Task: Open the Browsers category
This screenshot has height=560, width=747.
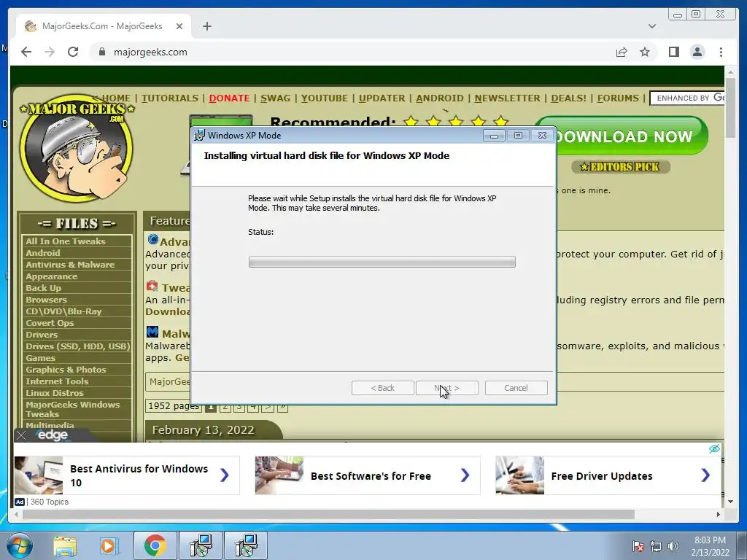Action: [x=46, y=300]
